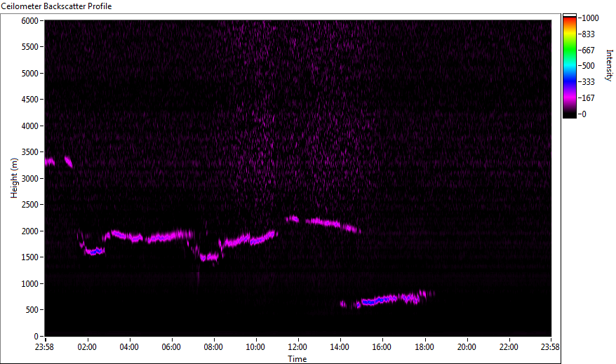
Task: Select the 0 intensity scale marker
Action: (x=584, y=114)
